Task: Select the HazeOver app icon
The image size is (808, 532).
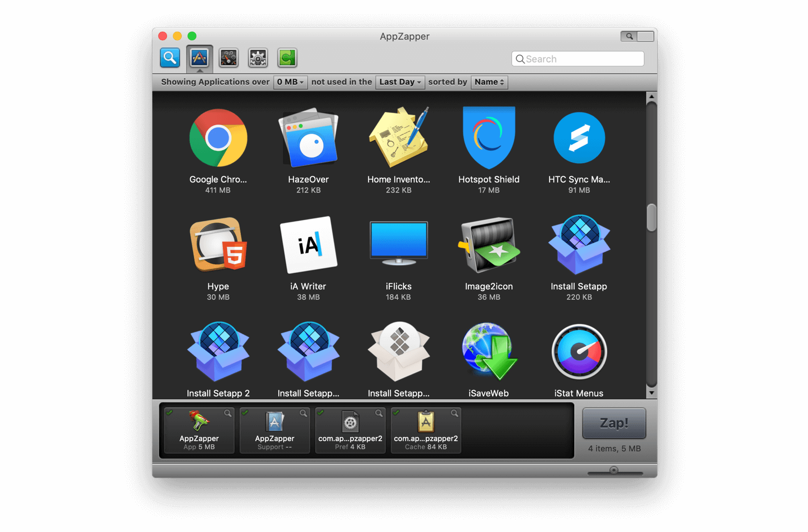Action: (x=308, y=138)
